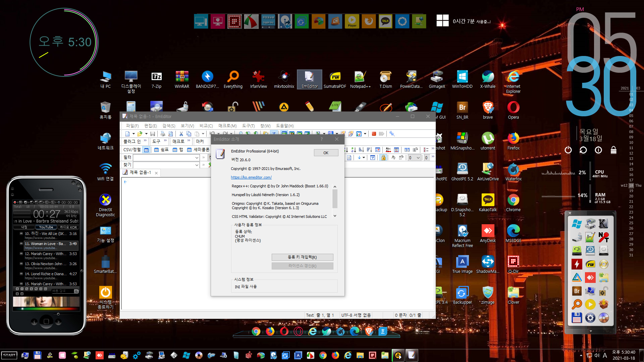Click the taskbar volume speaker icon
This screenshot has height=362, width=644.
[597, 355]
